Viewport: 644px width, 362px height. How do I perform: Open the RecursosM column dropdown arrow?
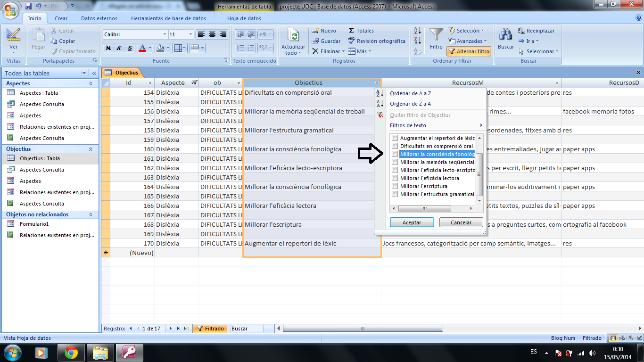point(557,83)
